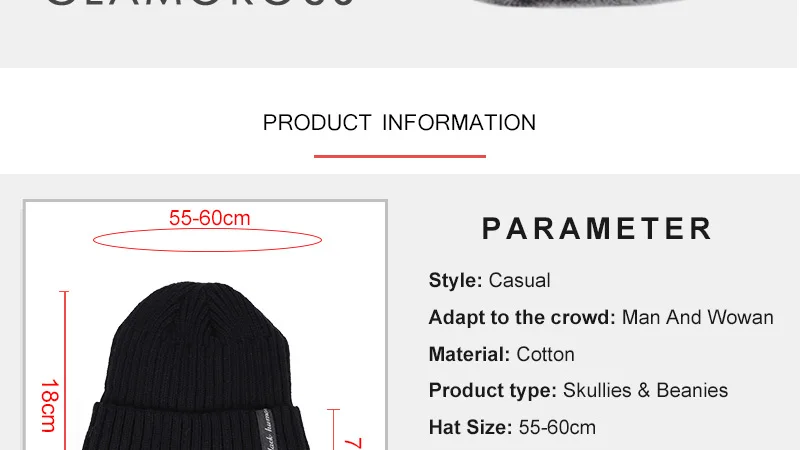Click the Product type label
The height and width of the screenshot is (450, 800).
click(x=492, y=391)
